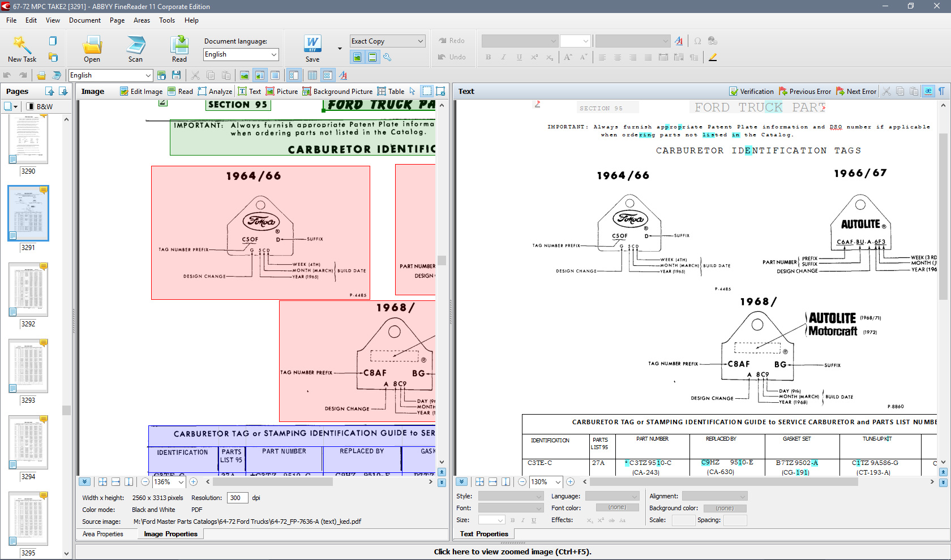Viewport: 951px width, 560px height.
Task: Select page 3294 thumbnail
Action: [x=28, y=442]
